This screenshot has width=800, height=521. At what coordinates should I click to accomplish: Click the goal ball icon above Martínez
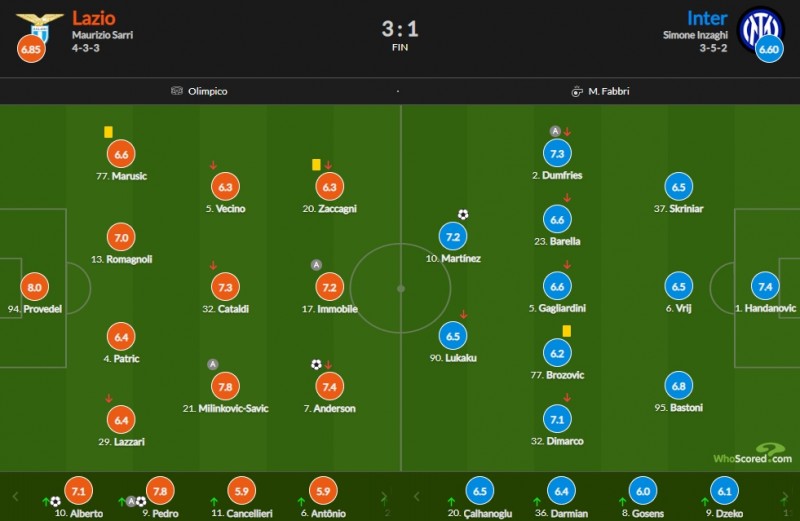point(463,214)
